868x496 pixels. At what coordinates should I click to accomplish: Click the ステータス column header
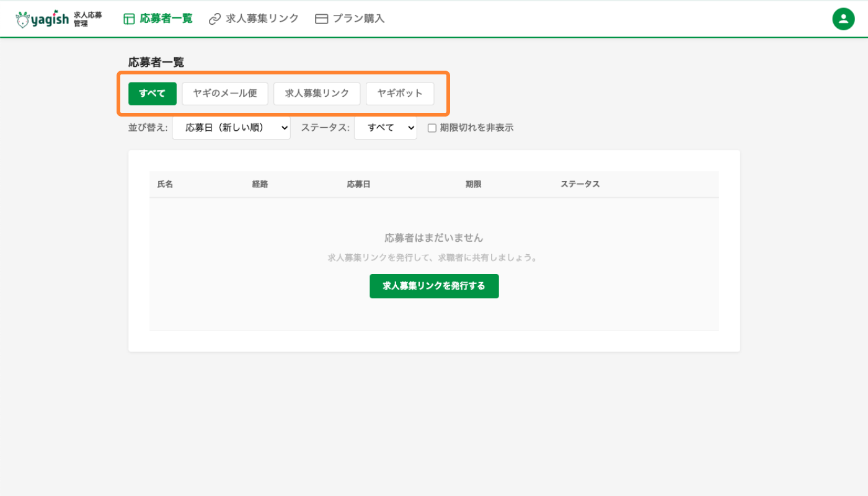pyautogui.click(x=580, y=184)
